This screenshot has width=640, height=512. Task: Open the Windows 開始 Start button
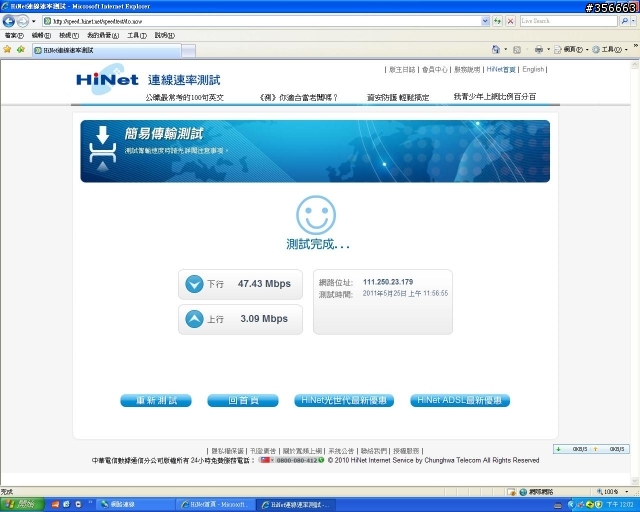pyautogui.click(x=22, y=504)
